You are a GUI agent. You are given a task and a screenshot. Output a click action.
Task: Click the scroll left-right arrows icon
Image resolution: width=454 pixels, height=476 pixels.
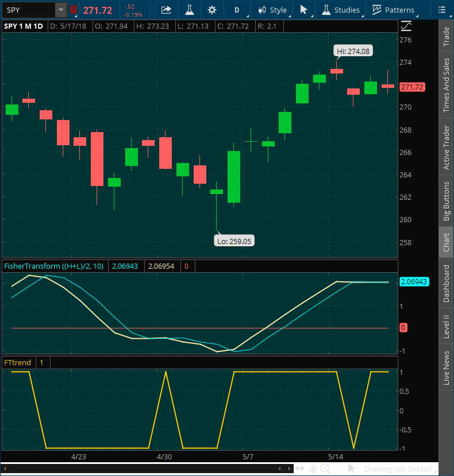coord(299,469)
